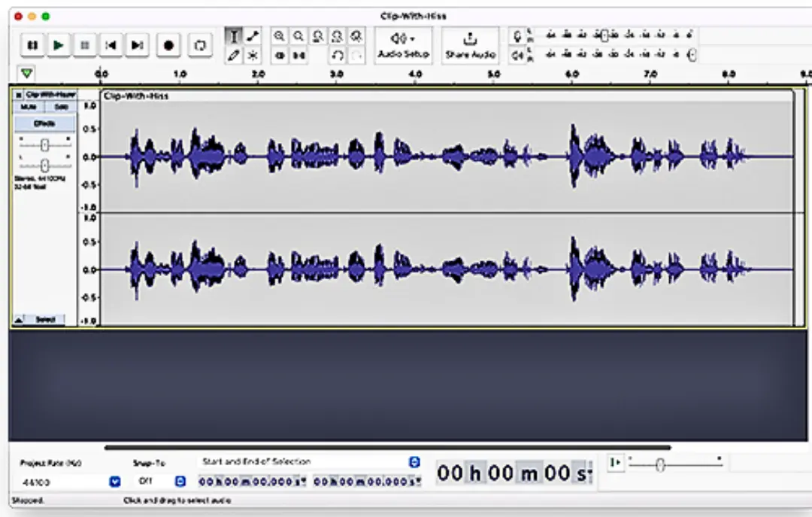812x517 pixels.
Task: Click the Project Rate 44100 field
Action: pyautogui.click(x=63, y=482)
